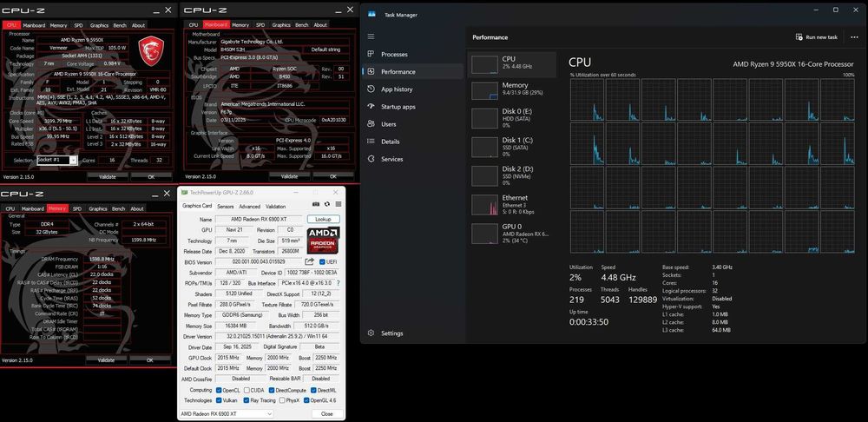Click OK in CPU-Z Mainboard window
This screenshot has height=422, width=868.
[x=332, y=176]
